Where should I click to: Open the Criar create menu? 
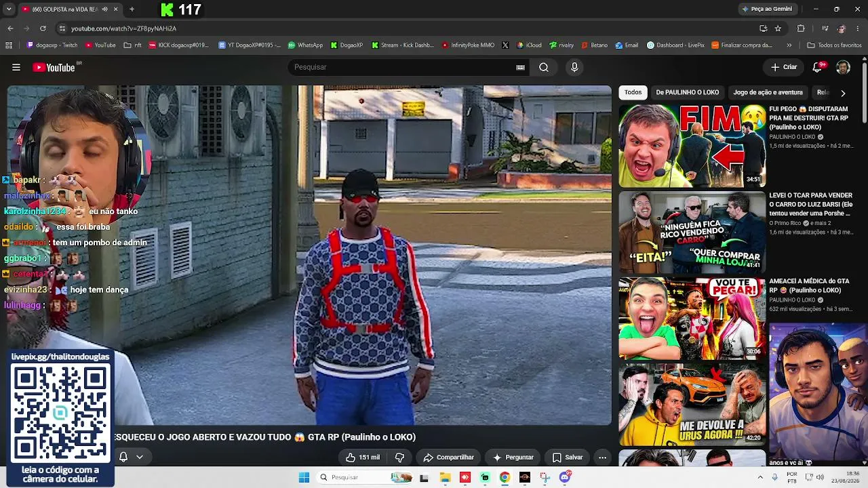784,67
